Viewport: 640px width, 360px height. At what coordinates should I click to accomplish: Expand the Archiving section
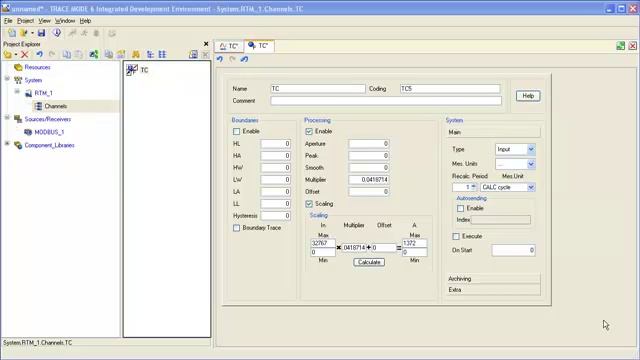click(x=493, y=279)
